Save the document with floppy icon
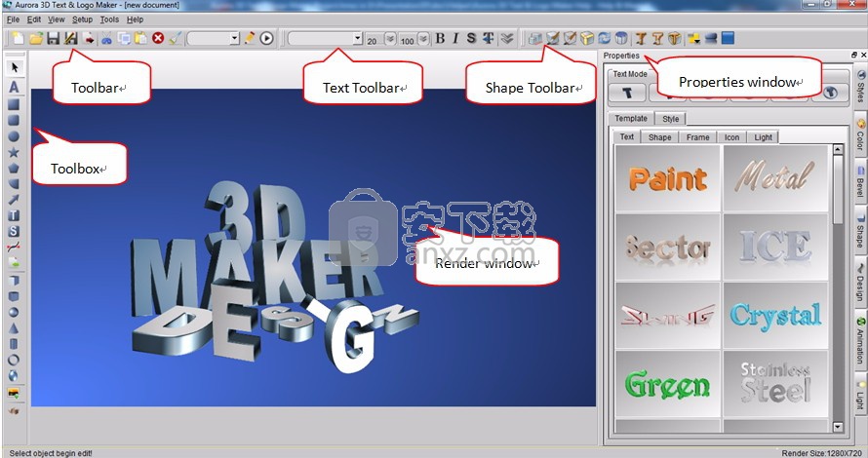The image size is (868, 458). [x=53, y=38]
